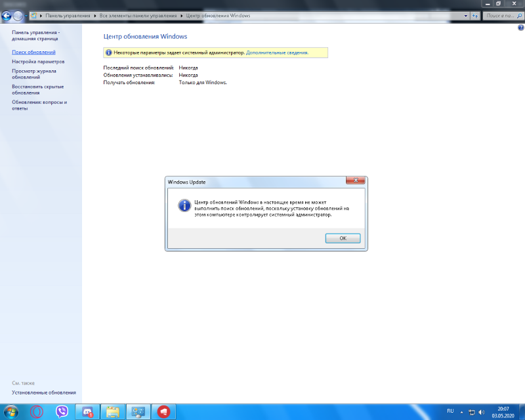Click the address bar refresh button
This screenshot has height=420, width=525.
(x=474, y=16)
